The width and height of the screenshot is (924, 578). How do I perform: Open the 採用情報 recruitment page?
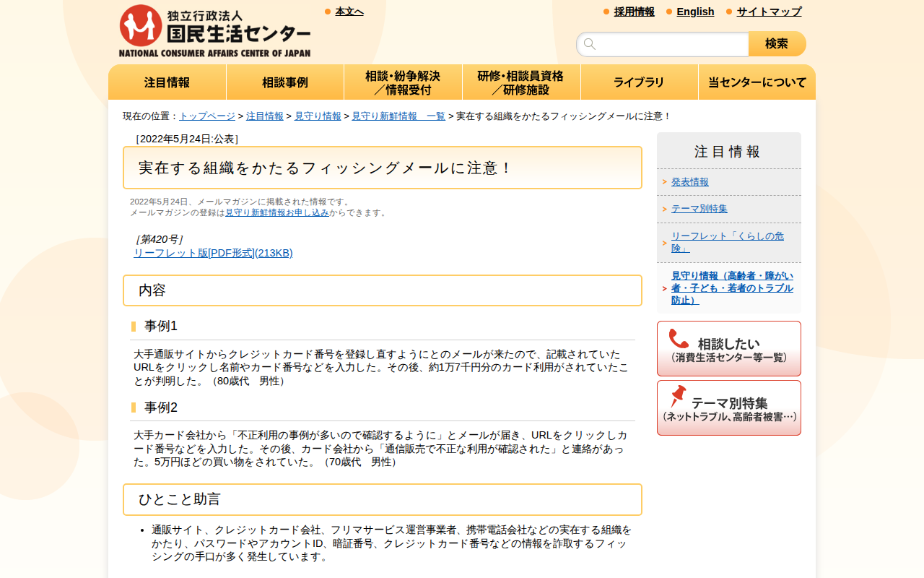(x=634, y=12)
